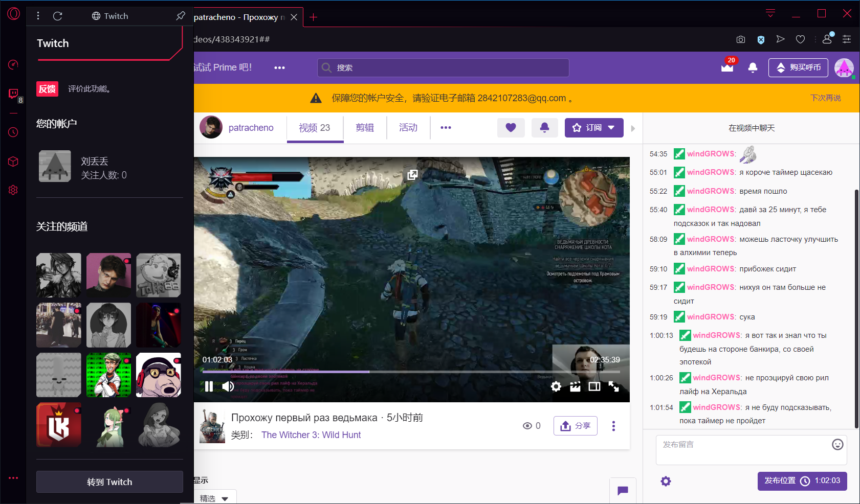Open 精选 filter dropdown

tap(215, 498)
